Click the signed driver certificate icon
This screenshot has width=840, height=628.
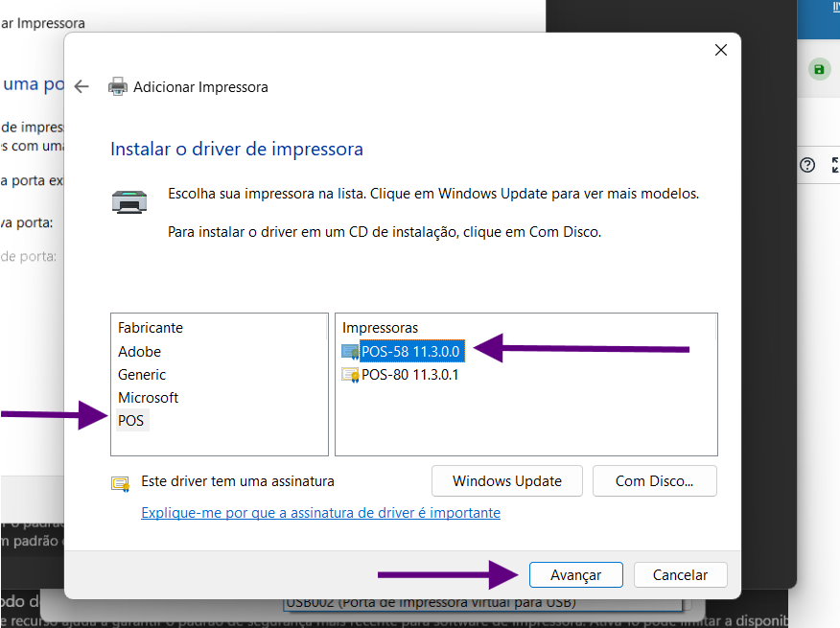[120, 482]
